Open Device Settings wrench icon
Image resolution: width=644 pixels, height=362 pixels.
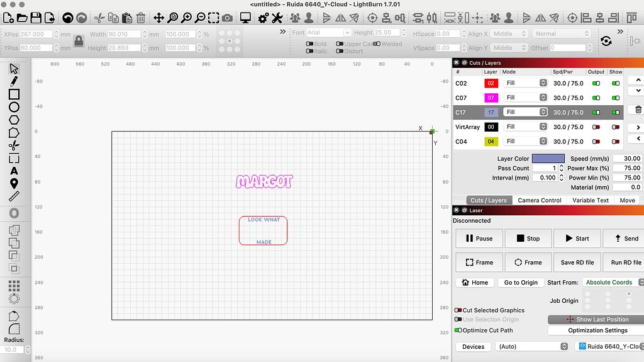coord(277,18)
